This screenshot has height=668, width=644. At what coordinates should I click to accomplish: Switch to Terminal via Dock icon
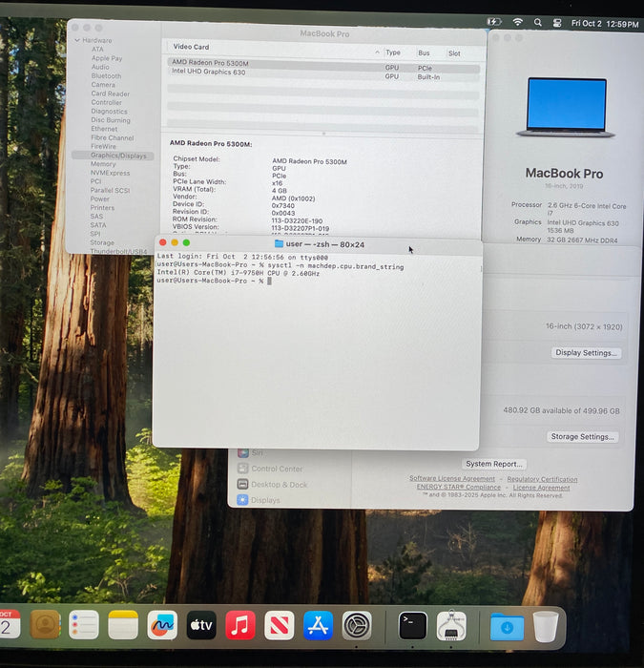413,625
